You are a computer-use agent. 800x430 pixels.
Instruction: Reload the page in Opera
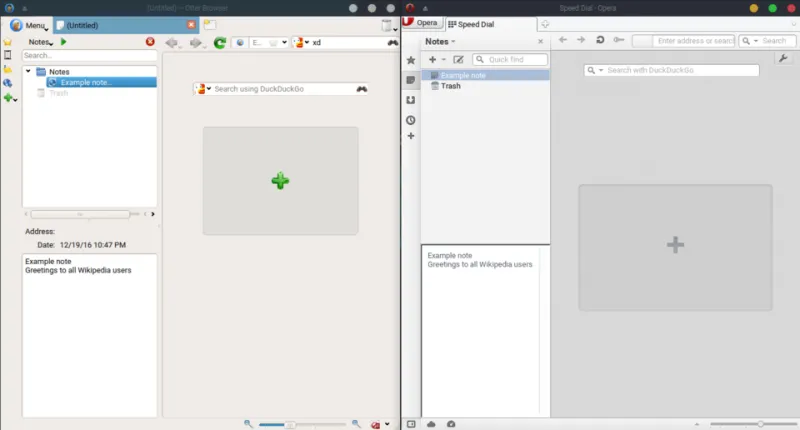pos(600,40)
